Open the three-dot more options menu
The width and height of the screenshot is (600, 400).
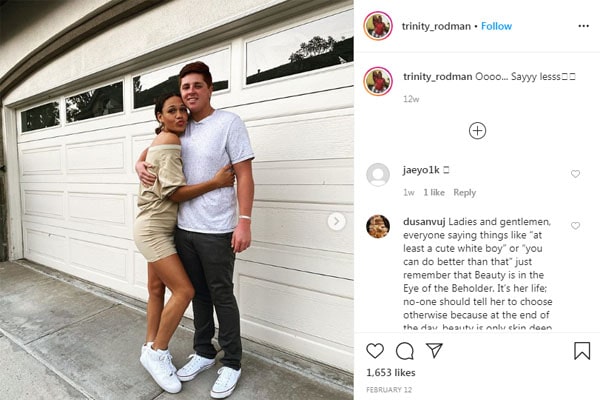click(x=583, y=26)
